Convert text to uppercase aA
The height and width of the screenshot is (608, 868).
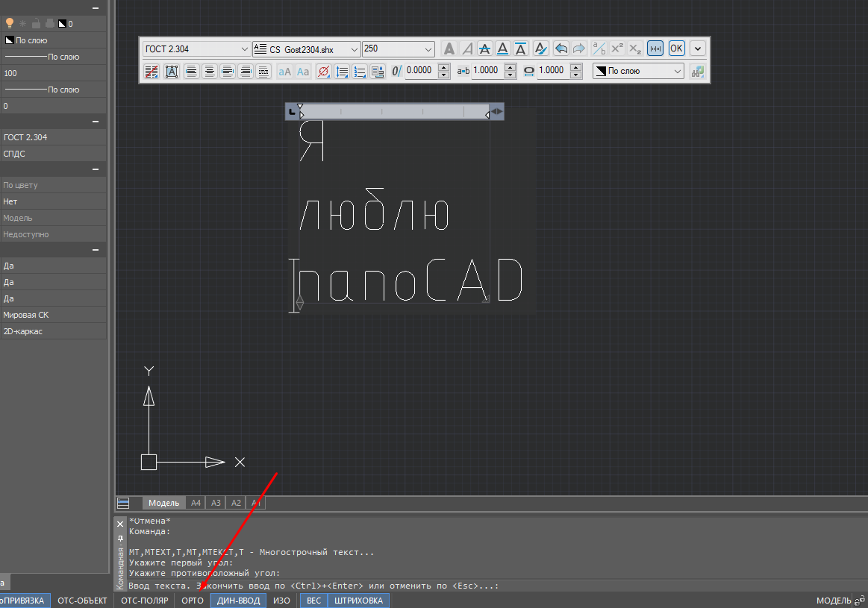pyautogui.click(x=284, y=72)
